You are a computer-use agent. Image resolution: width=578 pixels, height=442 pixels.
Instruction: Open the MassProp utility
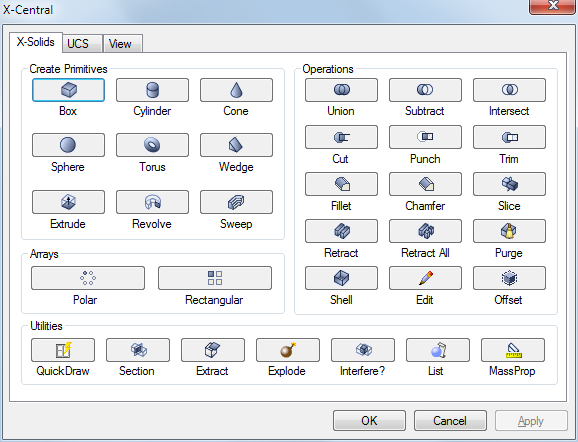(x=513, y=350)
